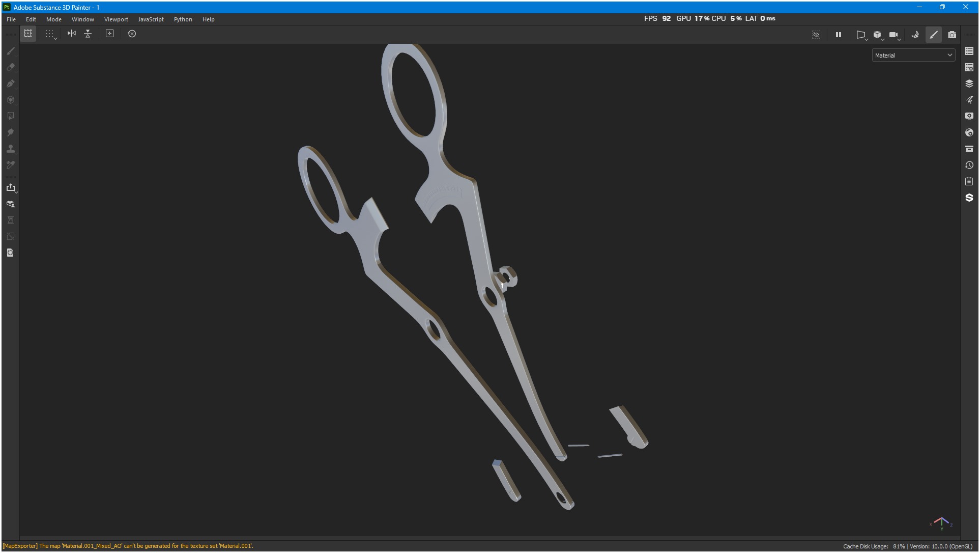Open the Texture Set List panel icon
The width and height of the screenshot is (980, 553).
point(969,51)
